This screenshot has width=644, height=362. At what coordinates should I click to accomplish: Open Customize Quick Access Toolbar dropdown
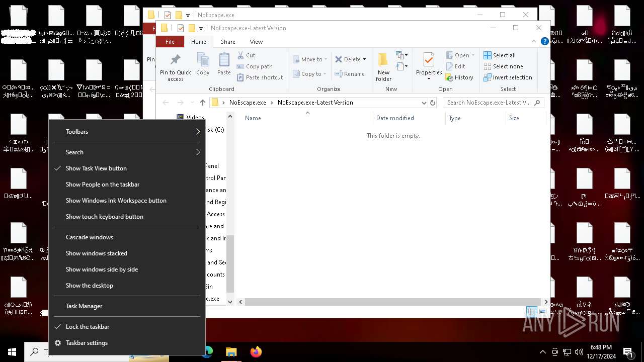(201, 29)
